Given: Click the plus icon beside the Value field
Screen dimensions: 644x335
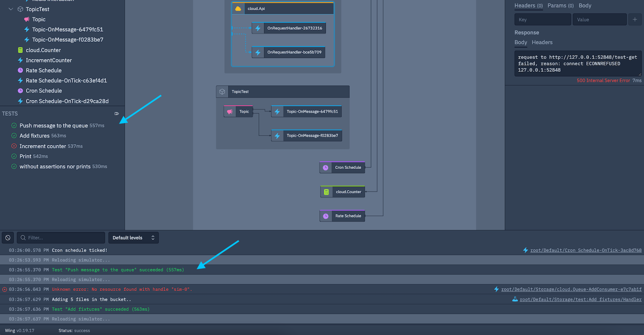Looking at the screenshot, I should [635, 19].
